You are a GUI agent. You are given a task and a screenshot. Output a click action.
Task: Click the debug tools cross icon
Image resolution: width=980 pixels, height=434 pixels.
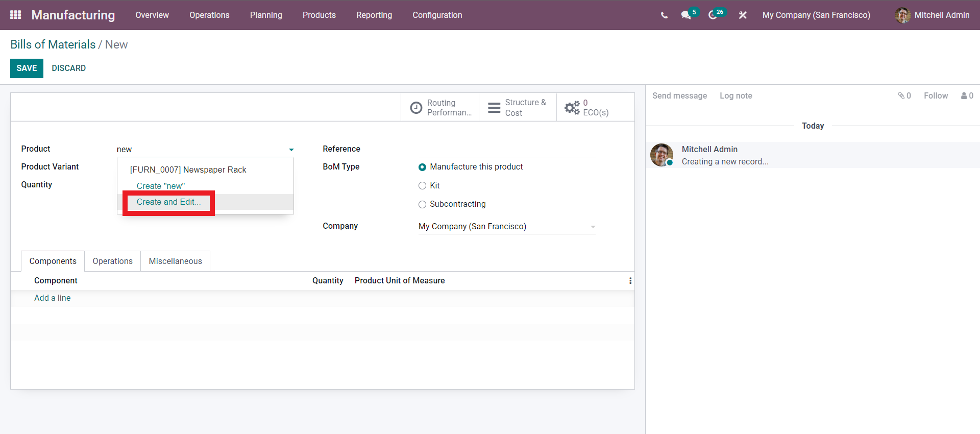pos(743,15)
